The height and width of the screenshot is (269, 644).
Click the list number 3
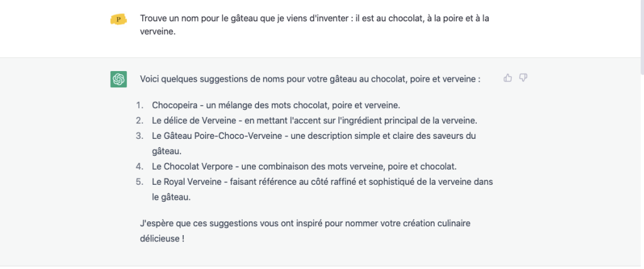tap(140, 136)
